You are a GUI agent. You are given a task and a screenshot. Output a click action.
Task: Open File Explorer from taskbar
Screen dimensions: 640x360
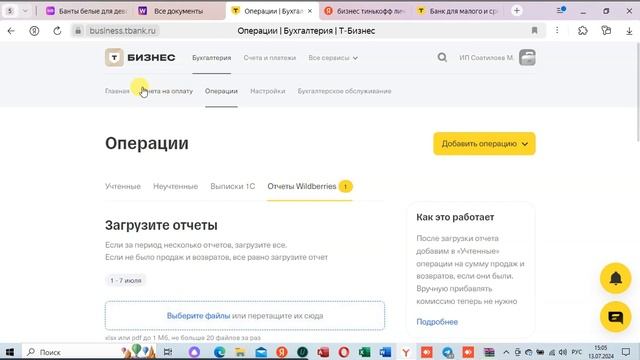[x=240, y=352]
